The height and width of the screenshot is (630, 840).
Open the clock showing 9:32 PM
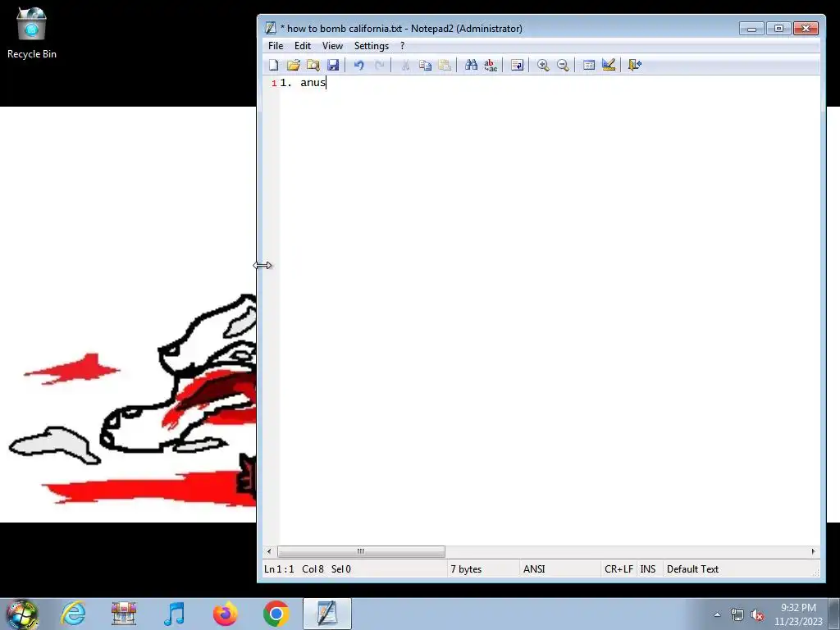tap(798, 614)
